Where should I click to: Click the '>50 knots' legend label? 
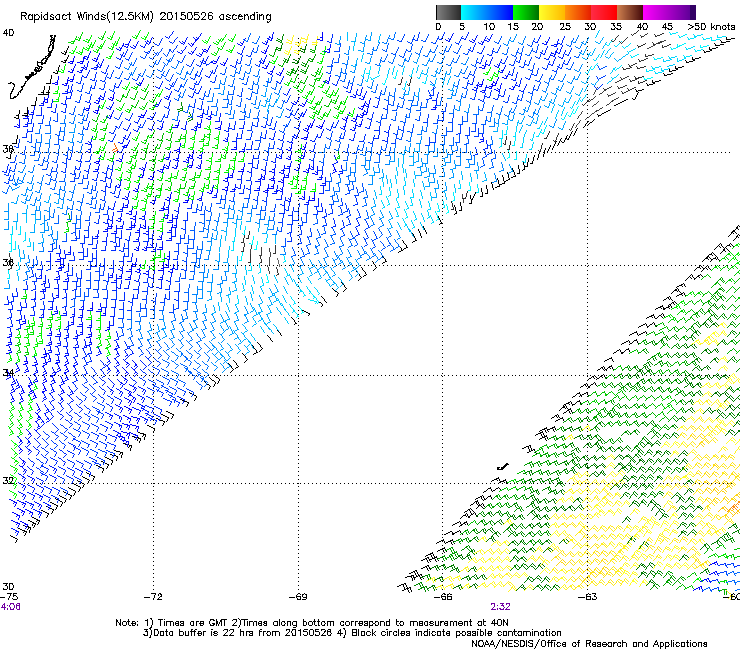point(711,27)
